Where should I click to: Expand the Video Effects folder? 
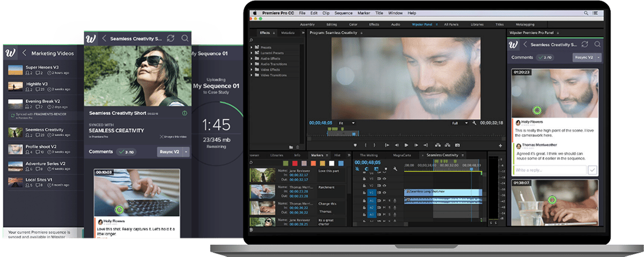(x=252, y=69)
